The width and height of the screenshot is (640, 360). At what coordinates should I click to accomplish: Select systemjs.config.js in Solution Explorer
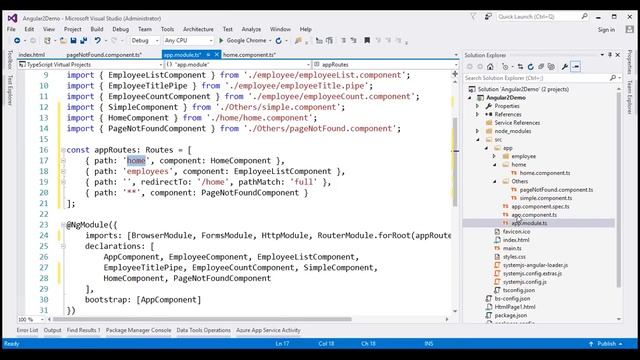524,282
